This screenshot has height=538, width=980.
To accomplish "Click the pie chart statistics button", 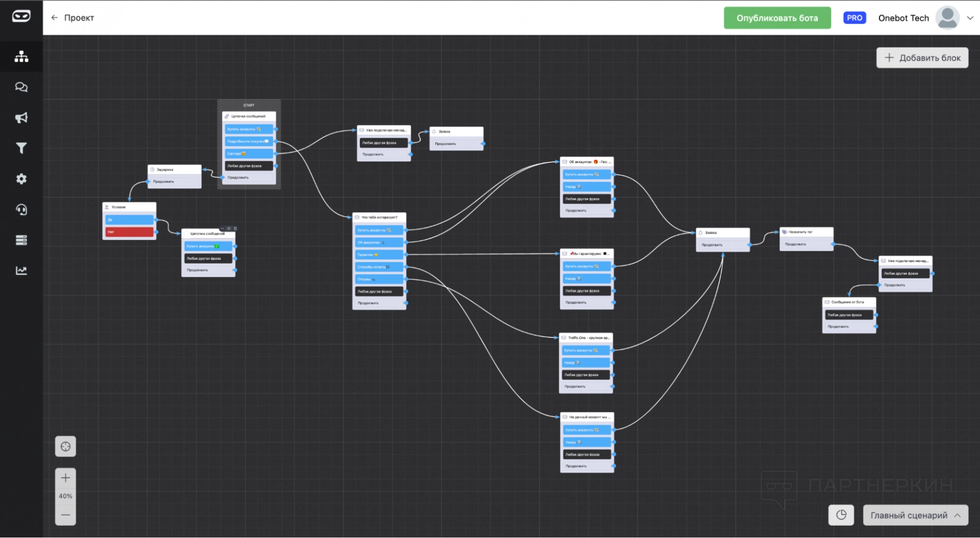I will tap(841, 515).
